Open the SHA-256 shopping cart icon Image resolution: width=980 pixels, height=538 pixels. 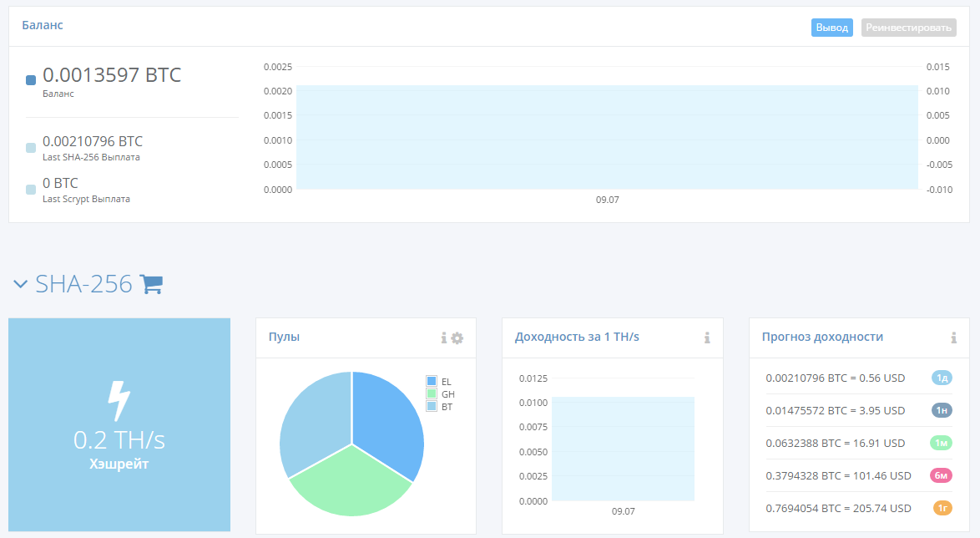[x=151, y=284]
